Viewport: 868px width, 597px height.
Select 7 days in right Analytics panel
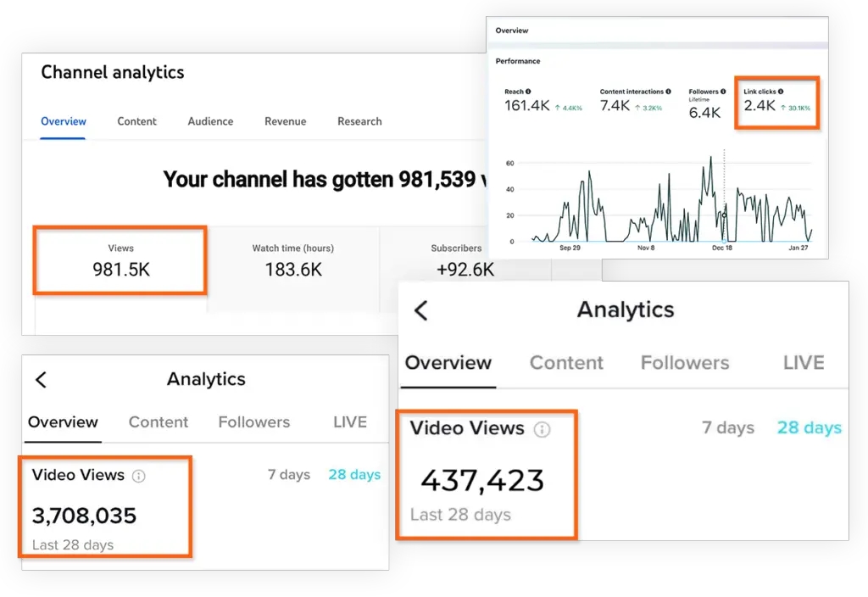click(x=728, y=427)
